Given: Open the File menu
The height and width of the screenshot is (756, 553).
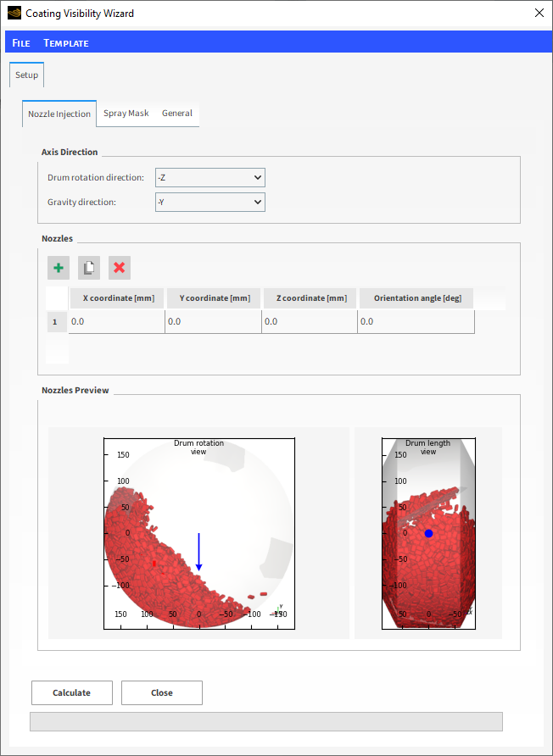Looking at the screenshot, I should [21, 42].
